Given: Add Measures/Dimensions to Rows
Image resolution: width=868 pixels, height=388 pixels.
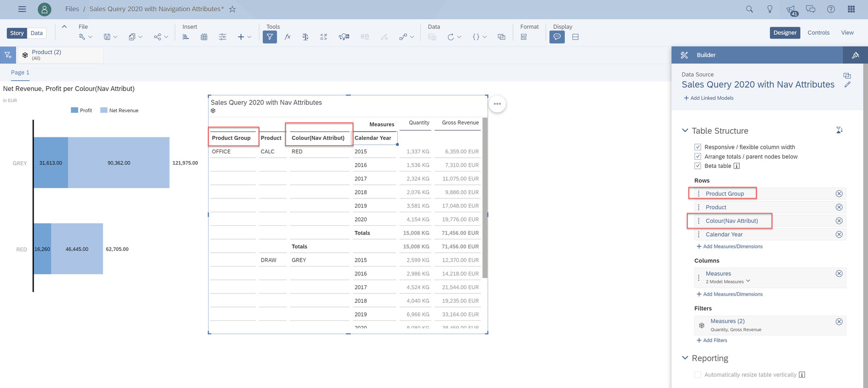Looking at the screenshot, I should (730, 246).
